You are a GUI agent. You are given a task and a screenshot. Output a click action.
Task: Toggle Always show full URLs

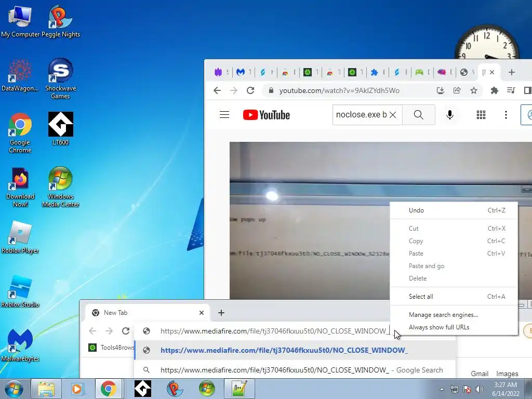pyautogui.click(x=454, y=327)
